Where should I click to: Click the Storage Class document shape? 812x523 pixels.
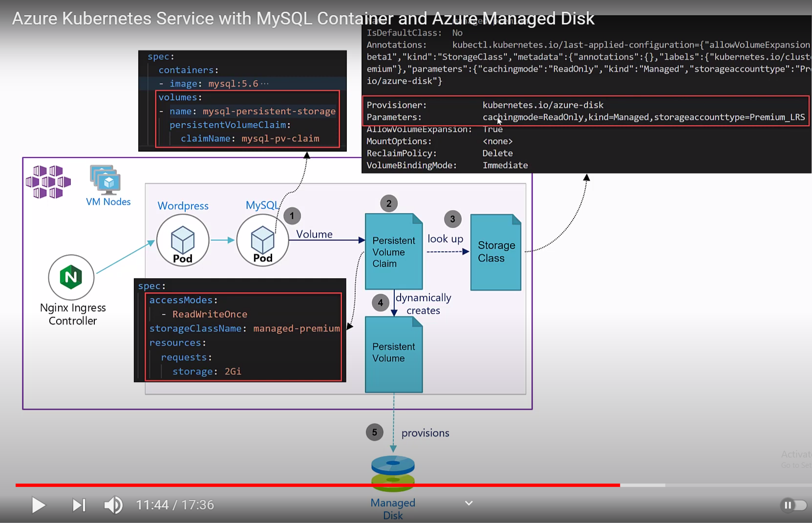496,252
